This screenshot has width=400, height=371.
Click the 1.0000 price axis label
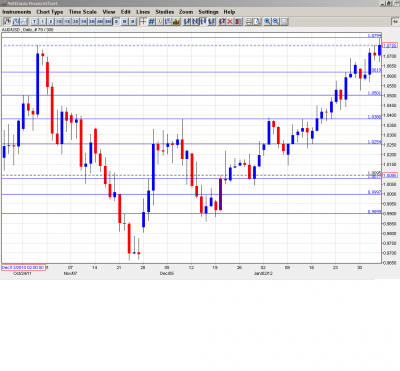(390, 194)
